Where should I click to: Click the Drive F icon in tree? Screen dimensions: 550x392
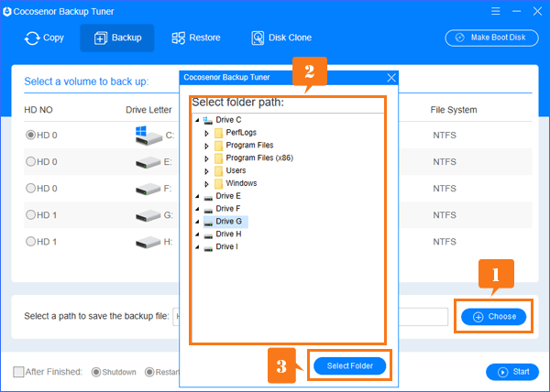208,210
